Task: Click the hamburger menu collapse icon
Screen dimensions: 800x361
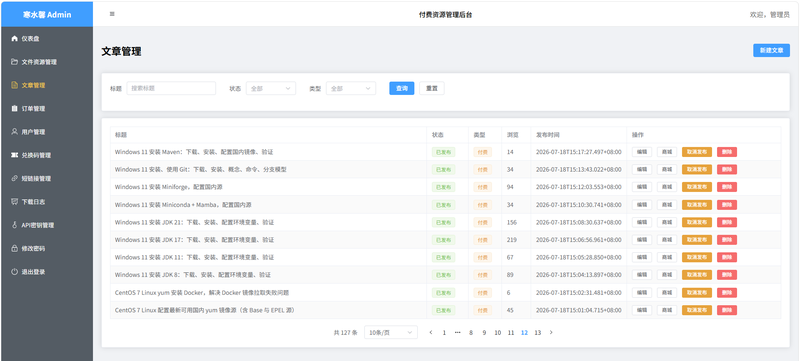Action: tap(112, 14)
